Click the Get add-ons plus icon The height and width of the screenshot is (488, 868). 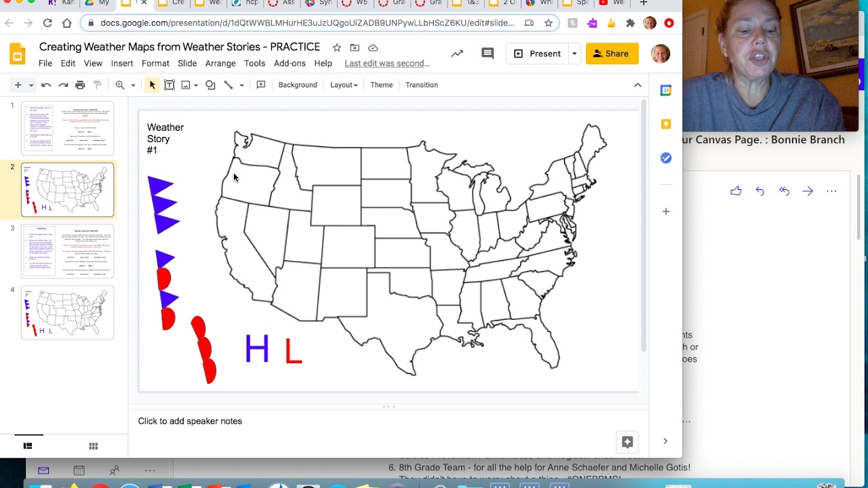(666, 211)
